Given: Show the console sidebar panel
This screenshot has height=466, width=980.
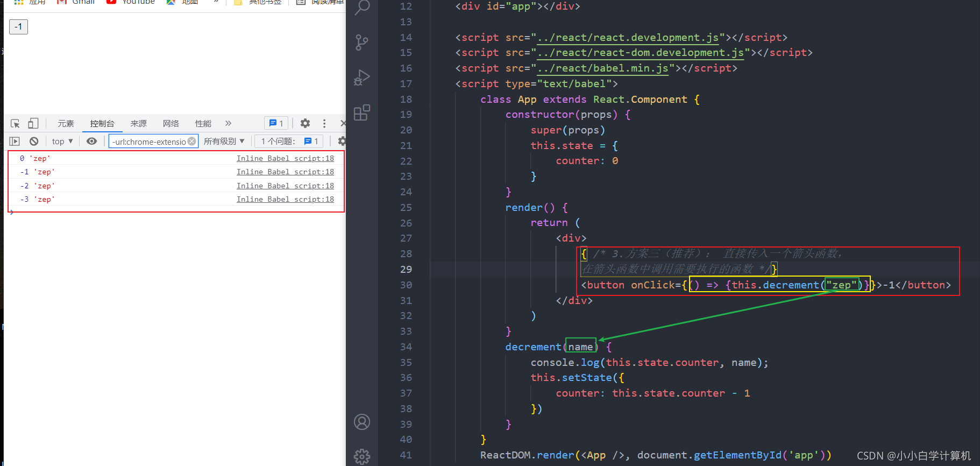Looking at the screenshot, I should click(x=15, y=141).
